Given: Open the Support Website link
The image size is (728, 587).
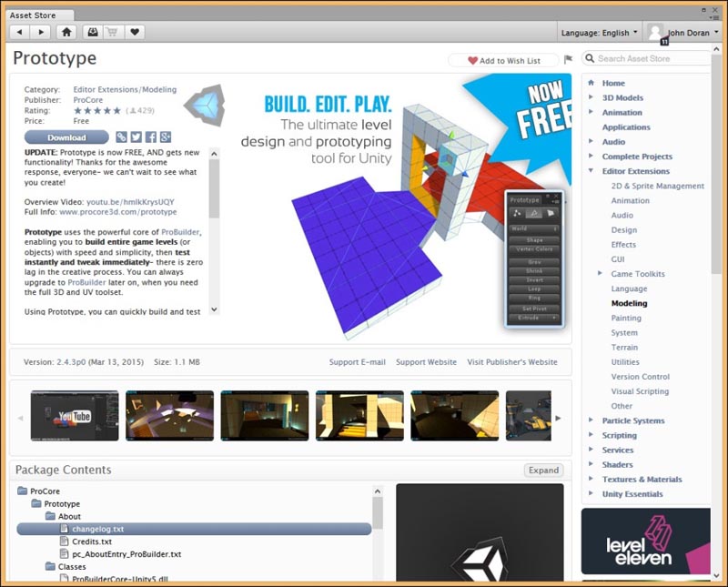Looking at the screenshot, I should coord(426,362).
